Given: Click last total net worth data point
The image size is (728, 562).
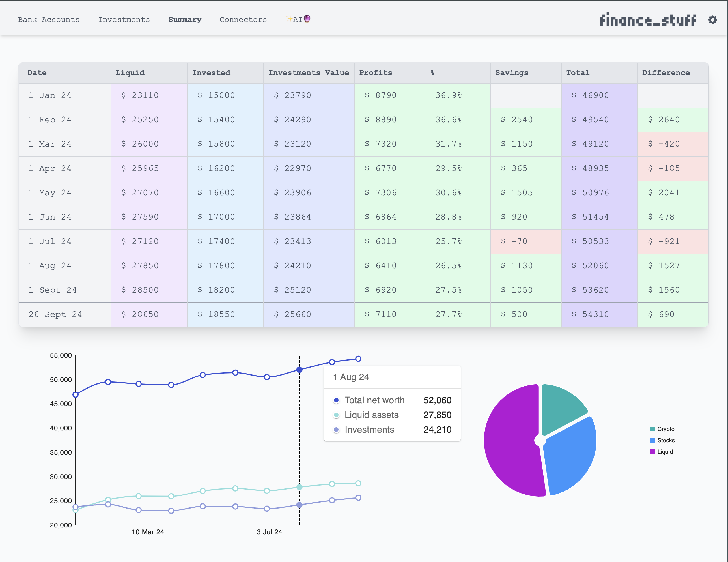Looking at the screenshot, I should click(358, 359).
